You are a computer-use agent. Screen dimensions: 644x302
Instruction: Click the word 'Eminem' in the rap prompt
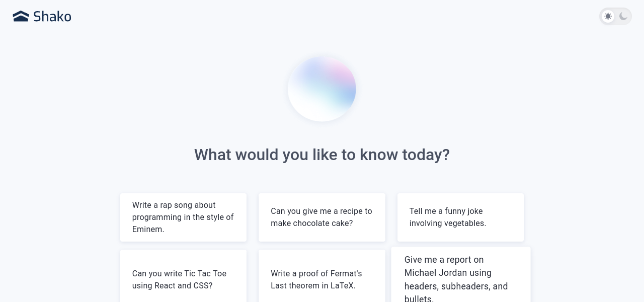pyautogui.click(x=148, y=230)
